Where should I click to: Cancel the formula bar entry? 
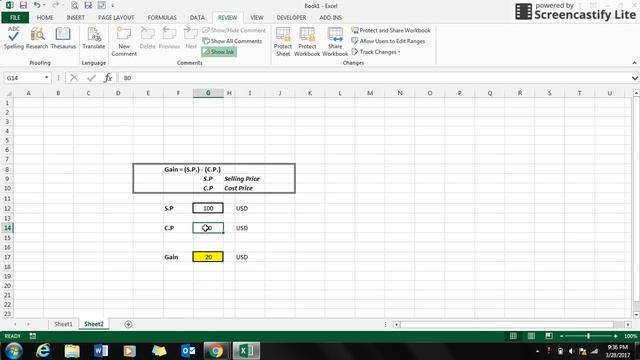74,78
